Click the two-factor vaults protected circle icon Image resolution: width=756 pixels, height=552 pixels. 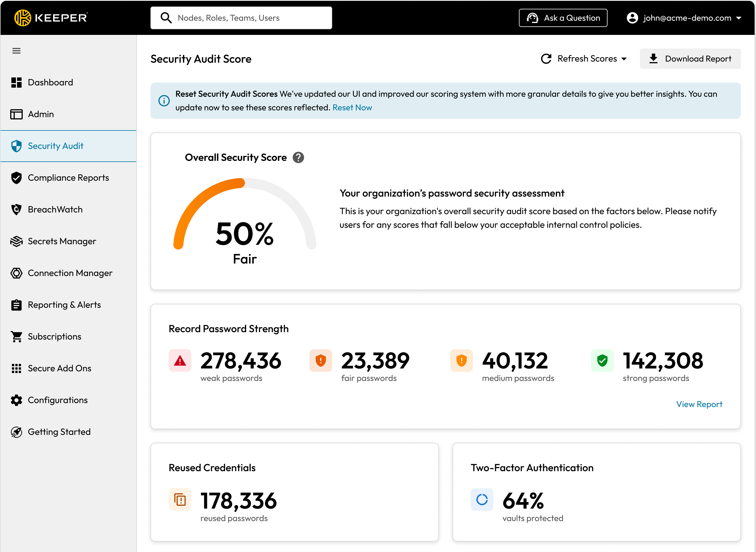click(481, 500)
